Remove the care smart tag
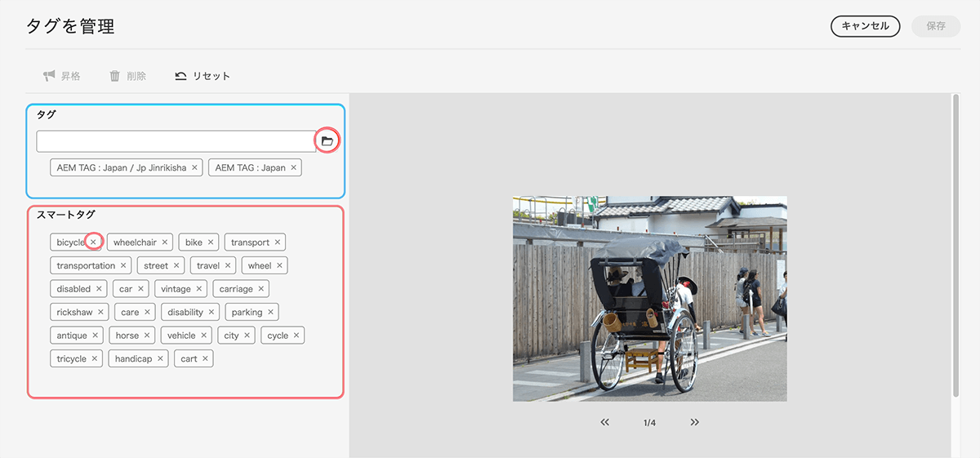Screen dimensions: 980x458 148,312
